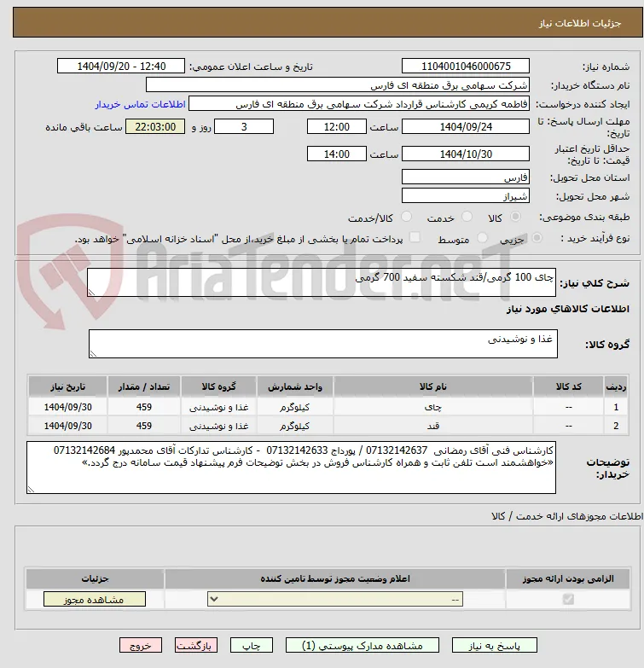Click the نام دستگاه خریدار field
Image resolution: width=644 pixels, height=668 pixels.
337,84
